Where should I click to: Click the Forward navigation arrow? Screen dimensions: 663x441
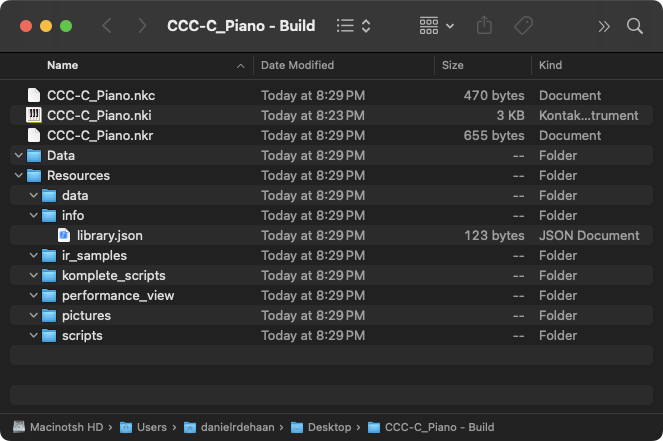(x=142, y=26)
